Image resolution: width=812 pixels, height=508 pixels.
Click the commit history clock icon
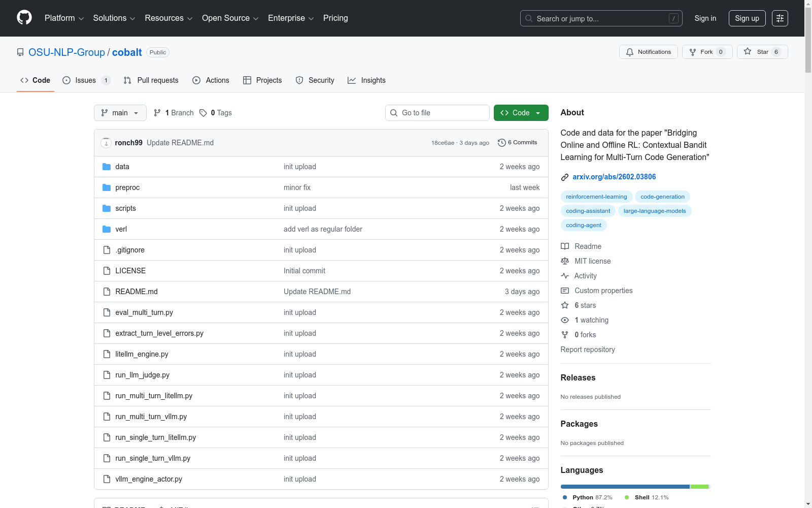click(x=502, y=143)
